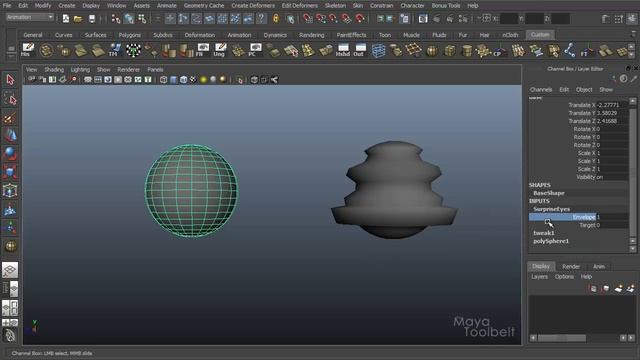
Task: Click the Select tool arrow icon
Action: (10, 80)
